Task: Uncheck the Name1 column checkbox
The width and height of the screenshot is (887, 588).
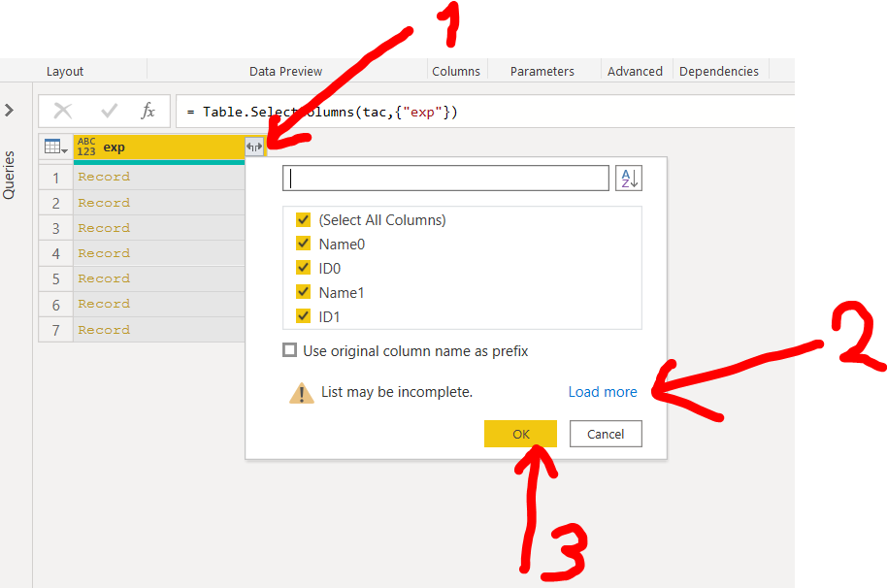Action: 303,292
